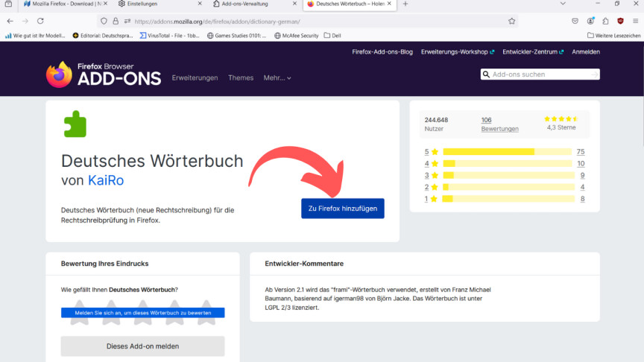Click in the Add-ons suchen field
This screenshot has height=362, width=644.
pos(540,74)
